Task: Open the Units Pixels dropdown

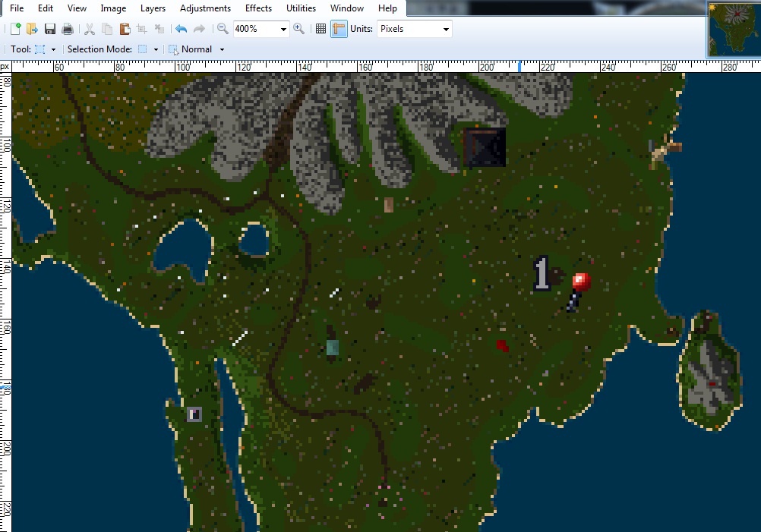Action: coord(446,30)
